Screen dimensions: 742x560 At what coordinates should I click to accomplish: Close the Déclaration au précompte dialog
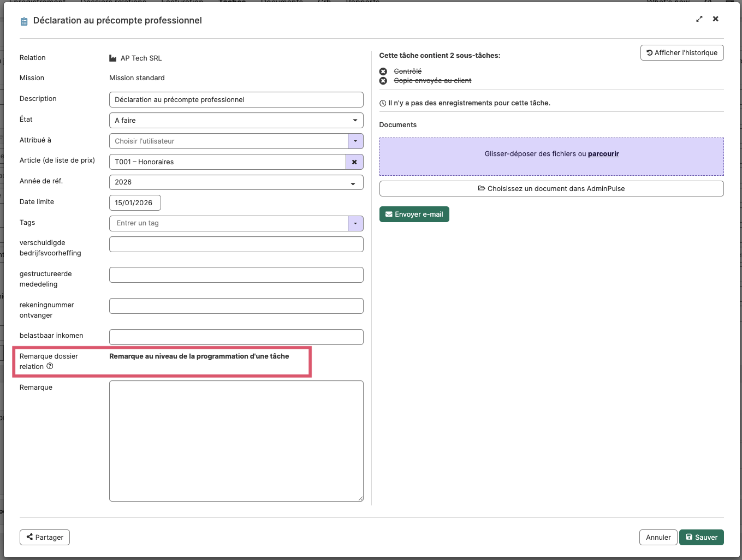(716, 19)
